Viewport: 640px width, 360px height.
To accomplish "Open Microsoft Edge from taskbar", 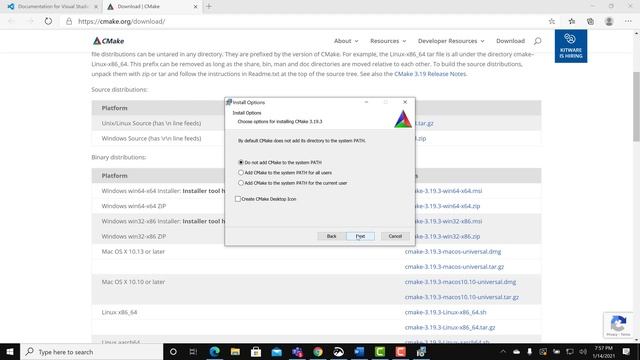I will [x=215, y=351].
